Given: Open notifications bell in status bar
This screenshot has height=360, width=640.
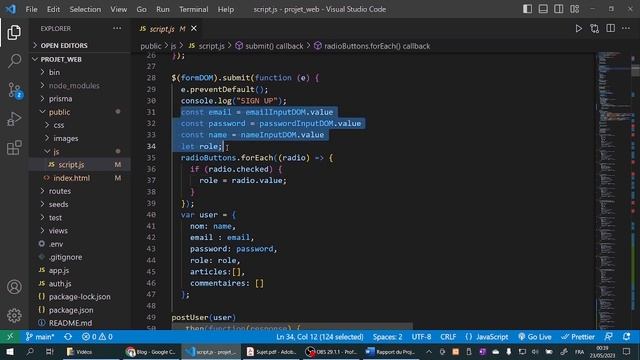Looking at the screenshot, I should 626,337.
